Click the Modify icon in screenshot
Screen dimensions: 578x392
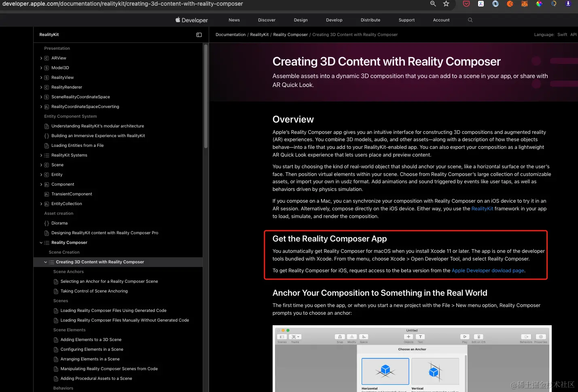pos(352,337)
